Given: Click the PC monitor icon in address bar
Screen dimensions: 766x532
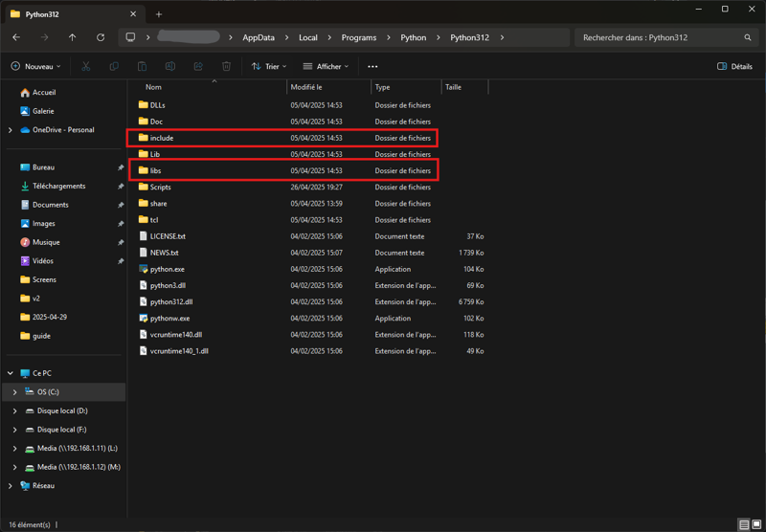Looking at the screenshot, I should point(130,37).
